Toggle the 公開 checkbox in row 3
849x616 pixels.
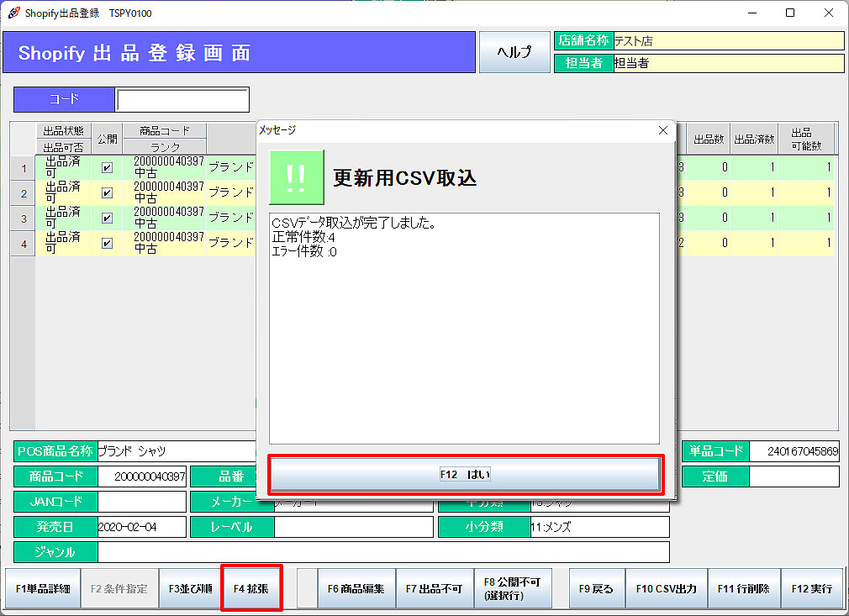(107, 218)
